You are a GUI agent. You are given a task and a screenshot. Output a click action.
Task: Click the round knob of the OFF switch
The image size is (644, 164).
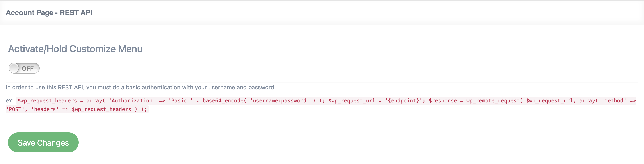point(14,68)
